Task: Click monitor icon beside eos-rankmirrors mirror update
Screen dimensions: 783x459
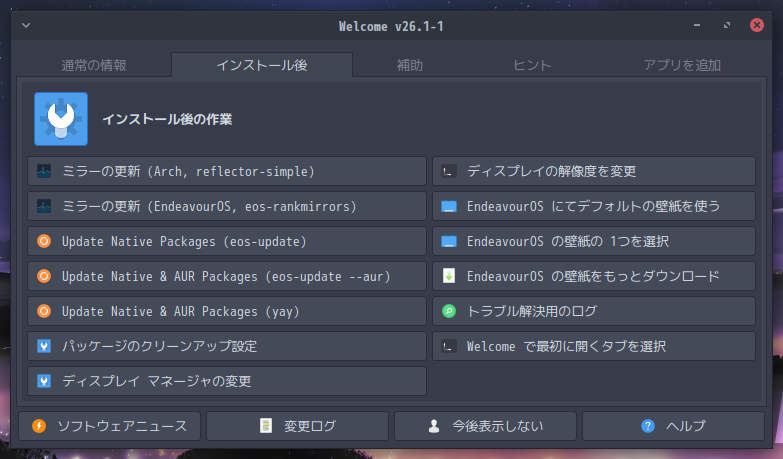Action: (44, 206)
